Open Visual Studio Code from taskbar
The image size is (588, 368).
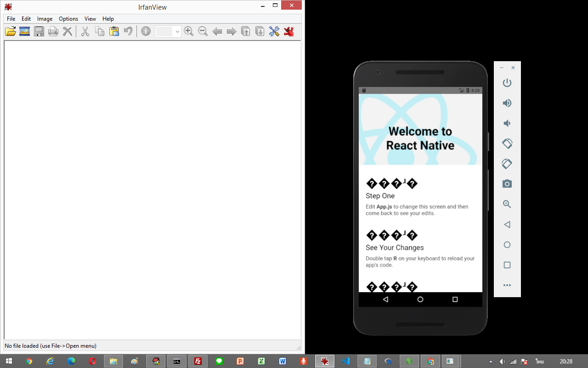pos(346,361)
